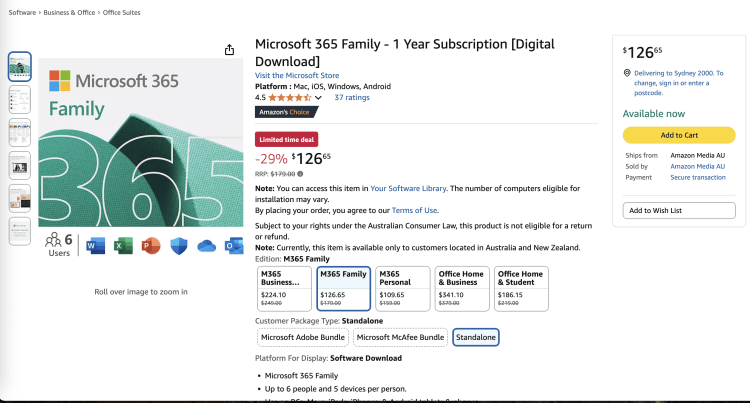Open the Software breadcrumb
The width and height of the screenshot is (750, 403).
pos(22,12)
